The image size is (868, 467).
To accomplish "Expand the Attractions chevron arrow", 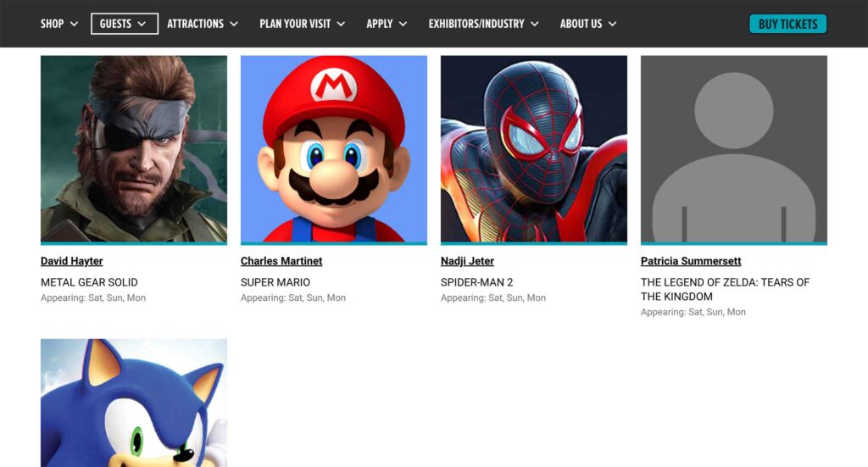I will pyautogui.click(x=234, y=24).
